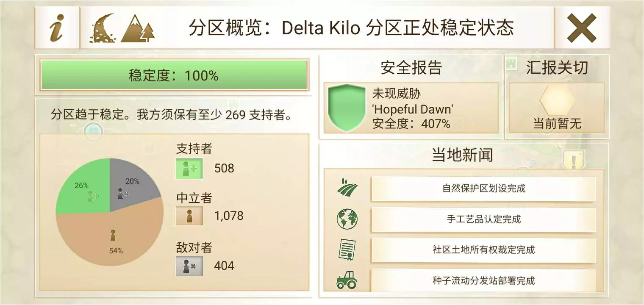Open news item 社区土地所有权裁定完成

pyautogui.click(x=483, y=250)
